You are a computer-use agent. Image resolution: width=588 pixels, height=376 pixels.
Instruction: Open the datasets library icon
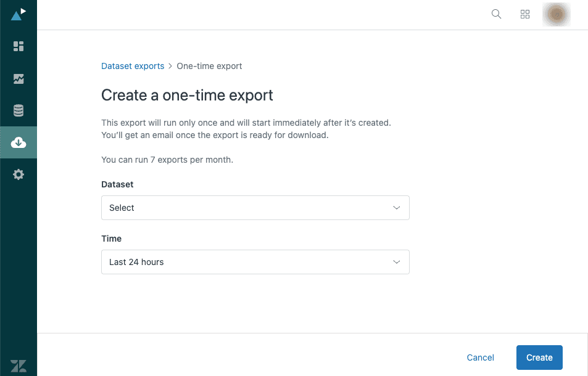(x=19, y=110)
